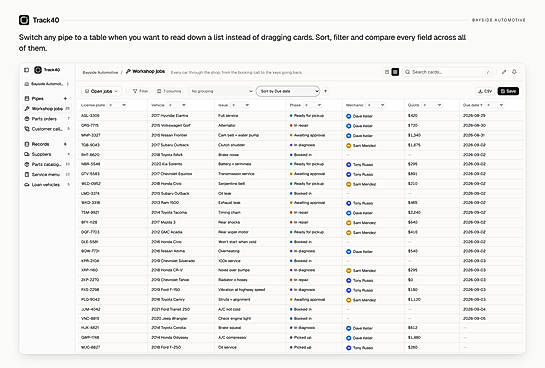Click the Clutch shudder issue cell
This screenshot has height=368, width=545.
(x=231, y=145)
